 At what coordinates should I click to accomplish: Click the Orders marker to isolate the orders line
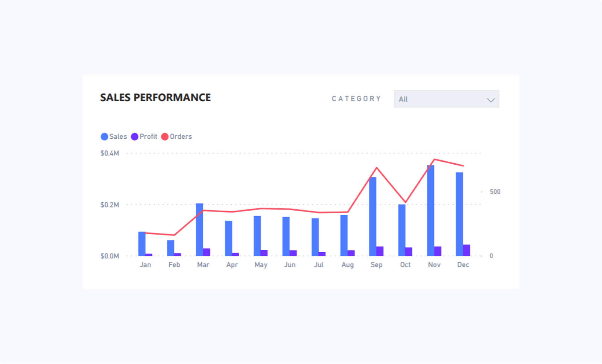164,136
